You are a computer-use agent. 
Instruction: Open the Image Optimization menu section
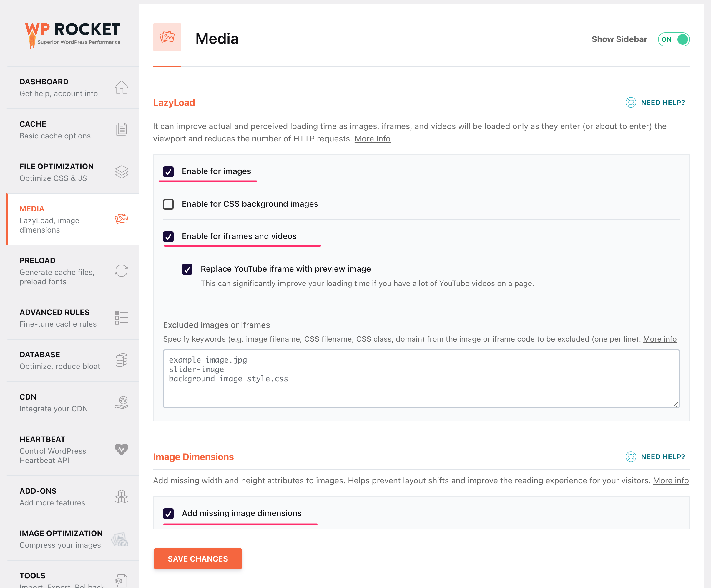tap(61, 539)
